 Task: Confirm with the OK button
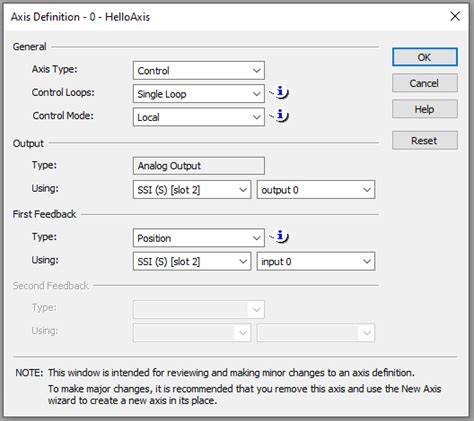[x=425, y=57]
